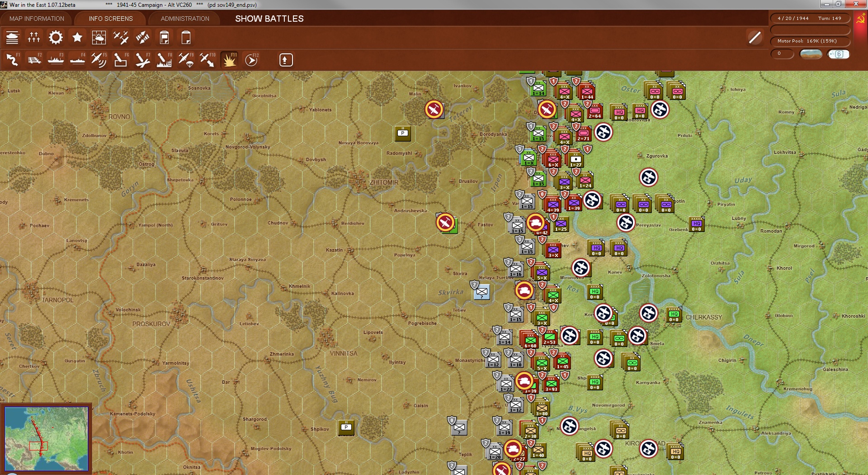Open the MAP INFORMATION tab
This screenshot has width=868, height=475.
pos(37,19)
